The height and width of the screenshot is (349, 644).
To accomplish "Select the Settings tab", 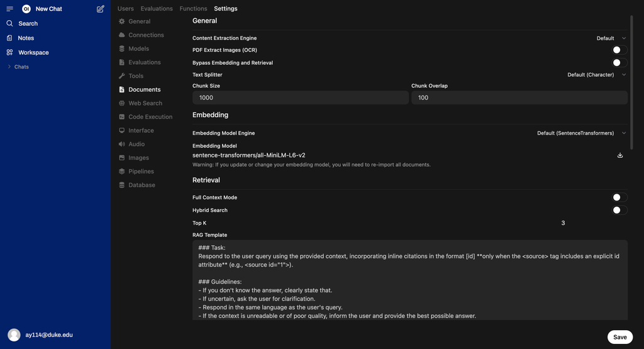I will tap(226, 9).
